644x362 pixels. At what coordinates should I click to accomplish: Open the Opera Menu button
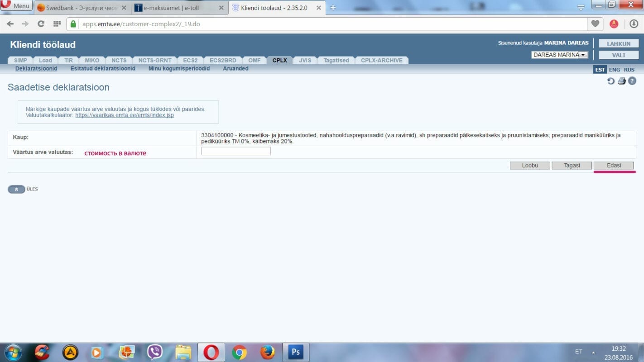16,6
